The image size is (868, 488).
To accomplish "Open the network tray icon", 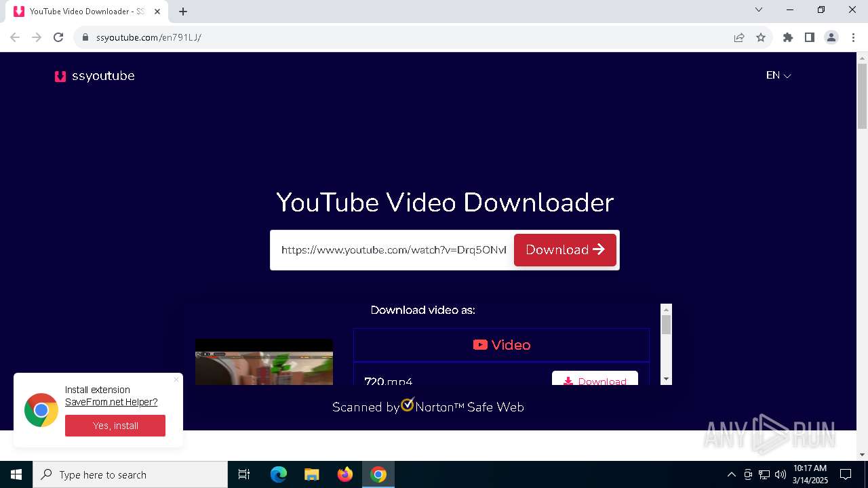I will point(764,474).
